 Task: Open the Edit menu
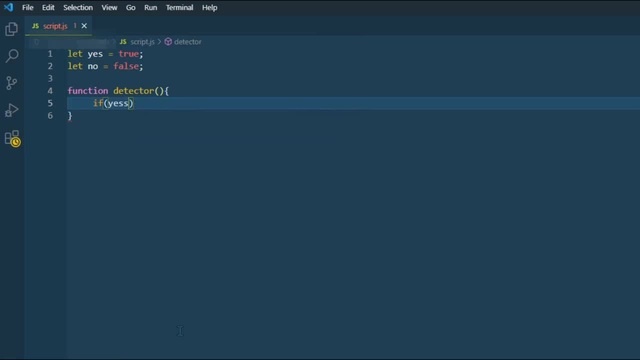[x=48, y=7]
